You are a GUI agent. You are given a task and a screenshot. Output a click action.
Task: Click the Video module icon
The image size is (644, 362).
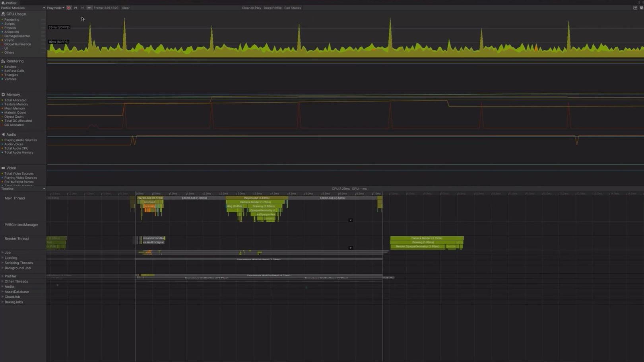tap(3, 167)
